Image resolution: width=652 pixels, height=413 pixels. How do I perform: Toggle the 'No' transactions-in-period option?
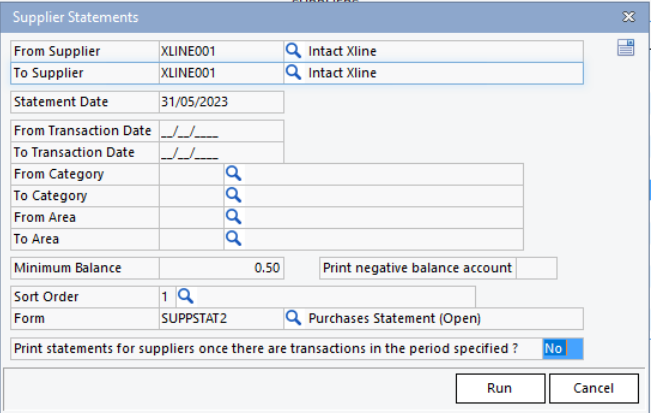pos(563,349)
